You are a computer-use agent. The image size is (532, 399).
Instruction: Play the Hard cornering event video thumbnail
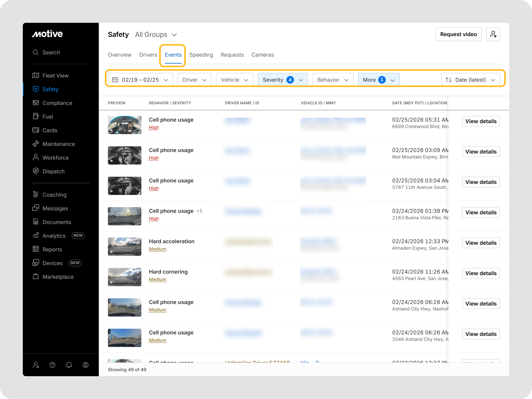click(x=124, y=277)
